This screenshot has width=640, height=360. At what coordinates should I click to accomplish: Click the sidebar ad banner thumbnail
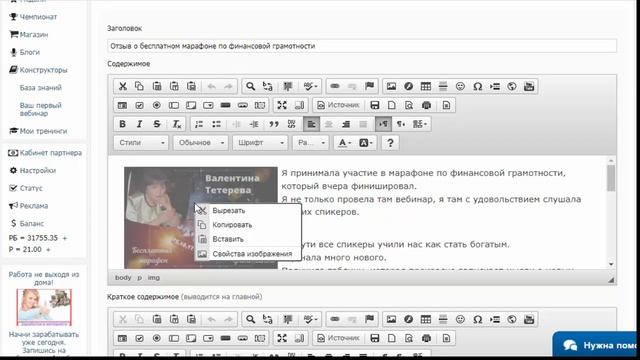click(44, 307)
